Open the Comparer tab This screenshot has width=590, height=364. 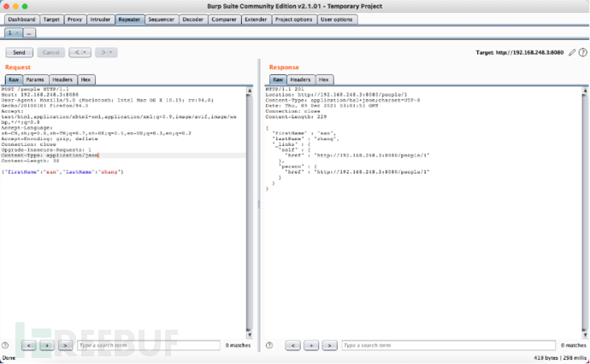[x=224, y=20]
